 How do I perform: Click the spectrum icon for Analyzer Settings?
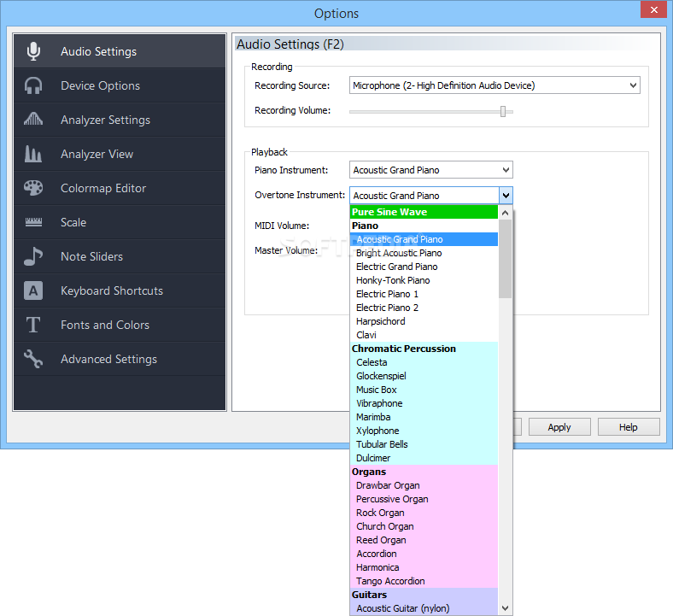[33, 119]
